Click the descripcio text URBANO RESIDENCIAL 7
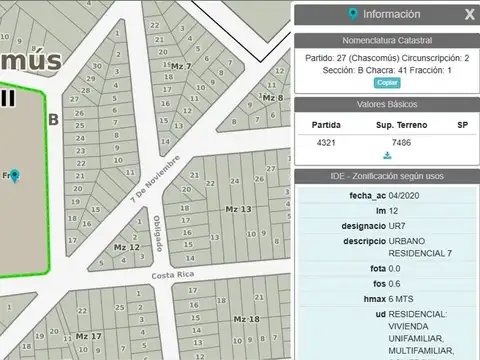The height and width of the screenshot is (360, 480). click(420, 247)
